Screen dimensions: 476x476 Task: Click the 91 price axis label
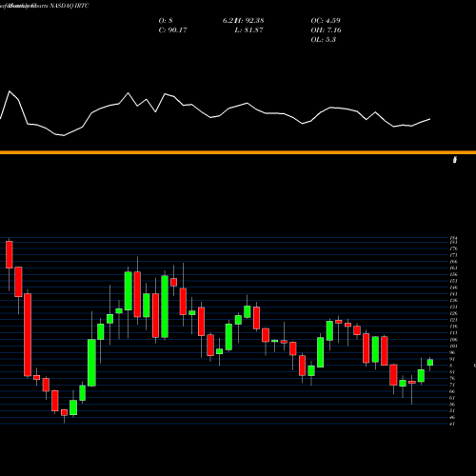[452, 359]
